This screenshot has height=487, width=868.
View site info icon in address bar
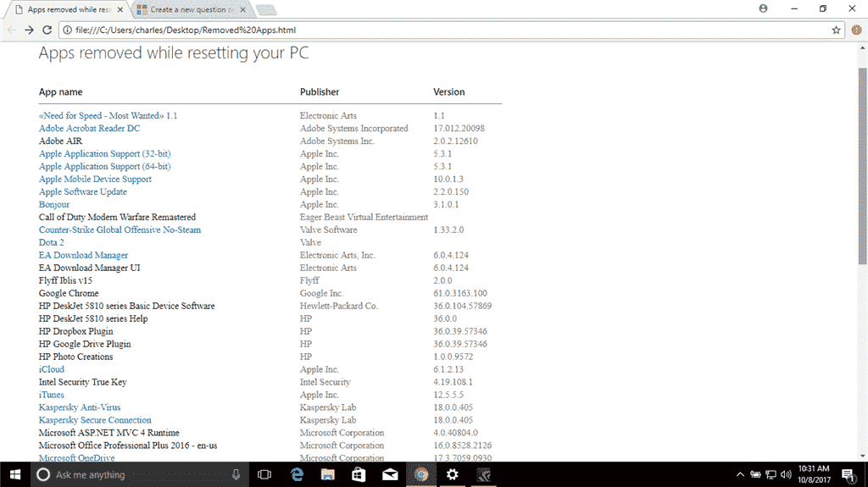[67, 30]
